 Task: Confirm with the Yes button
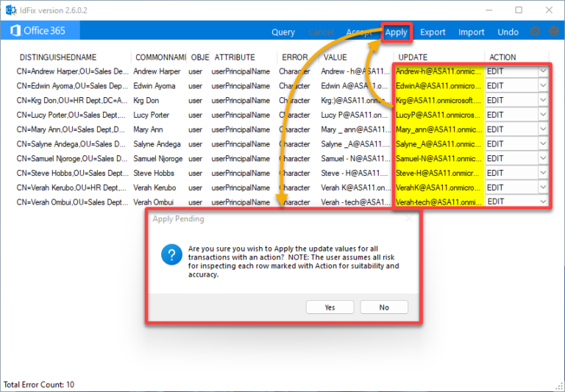click(330, 307)
